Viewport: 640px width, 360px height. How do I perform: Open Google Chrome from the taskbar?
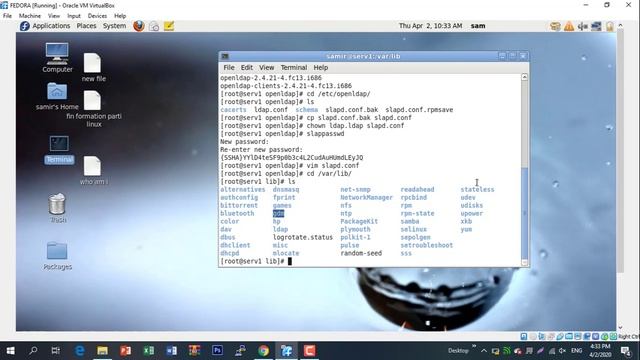coord(263,351)
